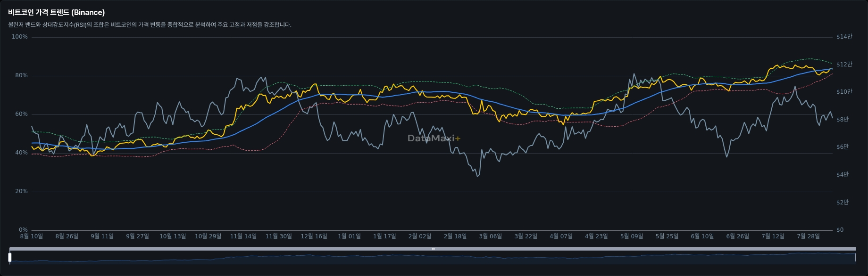868x276 pixels.
Task: Click the 6월 26일 date label
Action: tap(738, 236)
